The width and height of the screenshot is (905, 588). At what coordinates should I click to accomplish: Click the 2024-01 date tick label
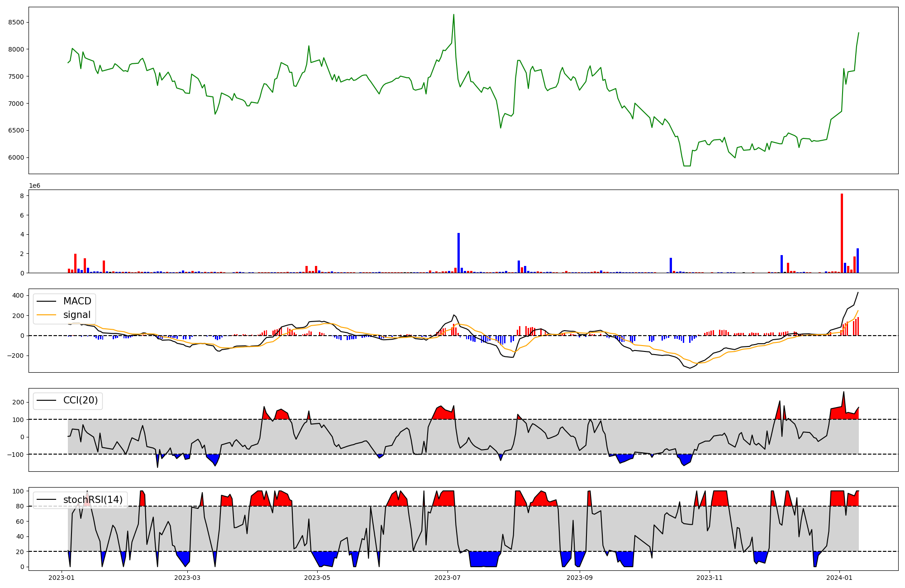click(840, 578)
